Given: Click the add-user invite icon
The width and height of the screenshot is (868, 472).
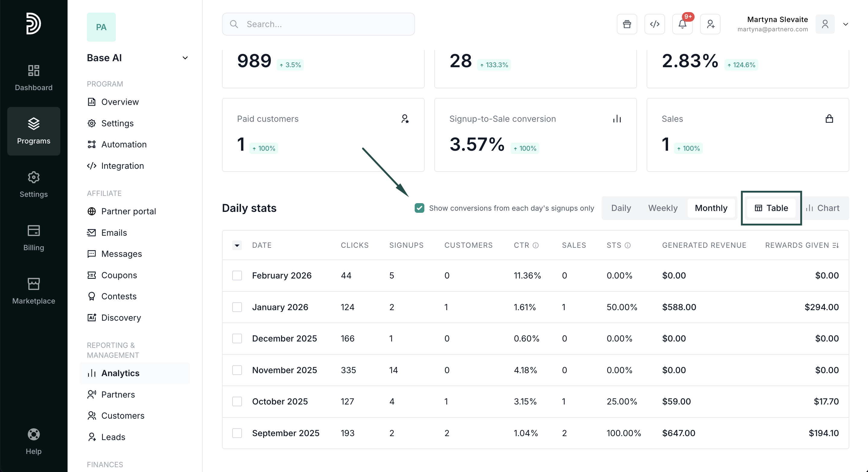Looking at the screenshot, I should (710, 24).
